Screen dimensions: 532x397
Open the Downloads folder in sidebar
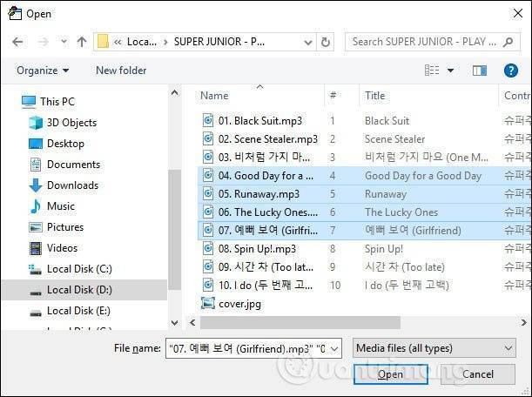(x=71, y=185)
